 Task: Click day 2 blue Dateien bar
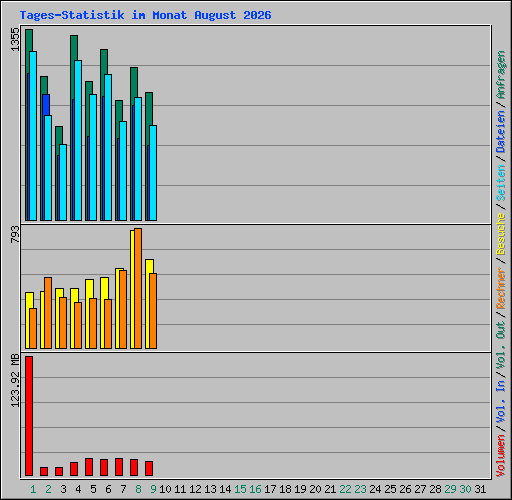coord(46,105)
